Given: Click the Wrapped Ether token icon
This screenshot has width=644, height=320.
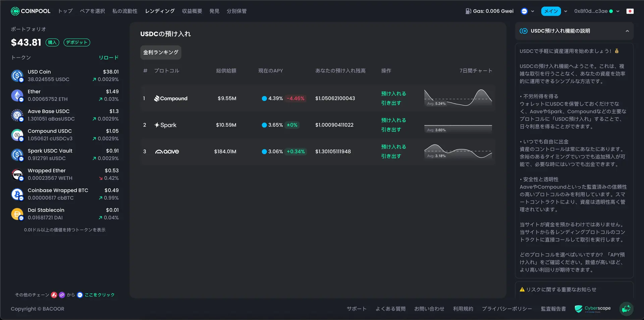Looking at the screenshot, I should tap(17, 174).
